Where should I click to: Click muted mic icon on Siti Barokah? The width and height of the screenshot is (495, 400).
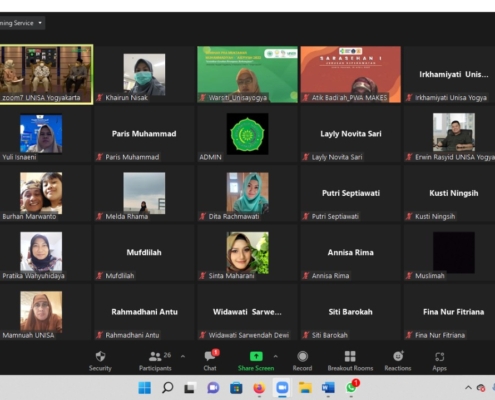click(x=306, y=335)
